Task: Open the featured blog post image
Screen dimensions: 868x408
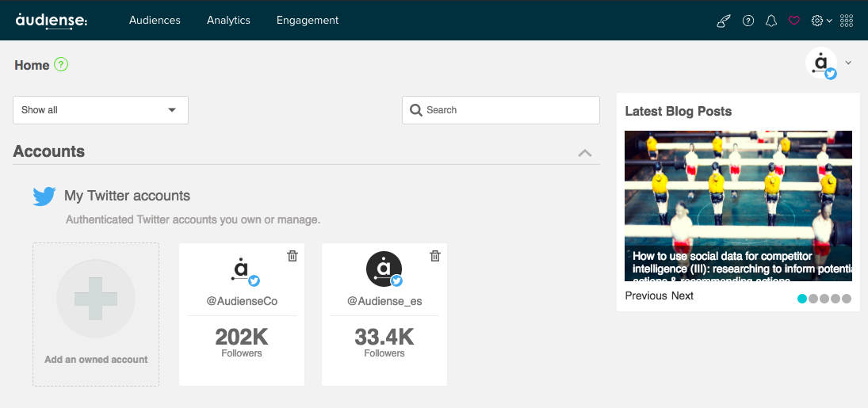Action: (739, 206)
